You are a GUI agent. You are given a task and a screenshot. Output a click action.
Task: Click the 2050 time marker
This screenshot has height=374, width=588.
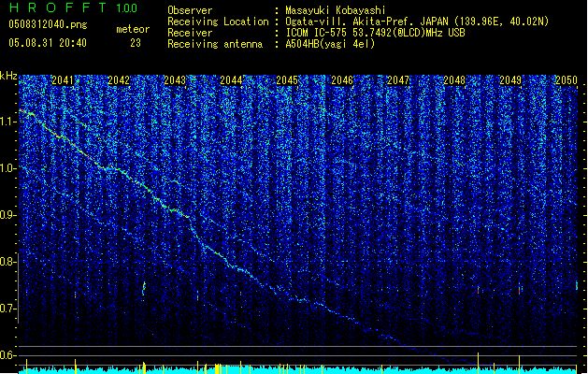[566, 79]
